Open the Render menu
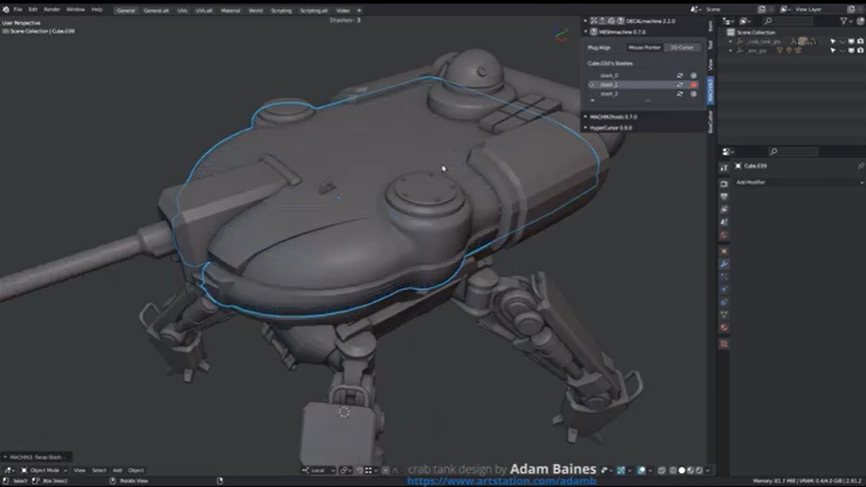The image size is (866, 487). [52, 9]
